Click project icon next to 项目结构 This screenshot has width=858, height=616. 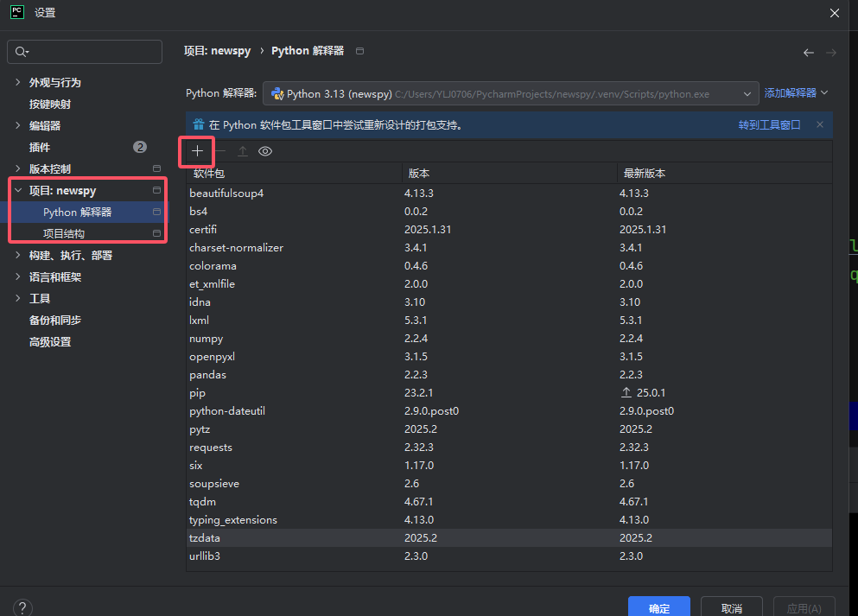coord(156,233)
